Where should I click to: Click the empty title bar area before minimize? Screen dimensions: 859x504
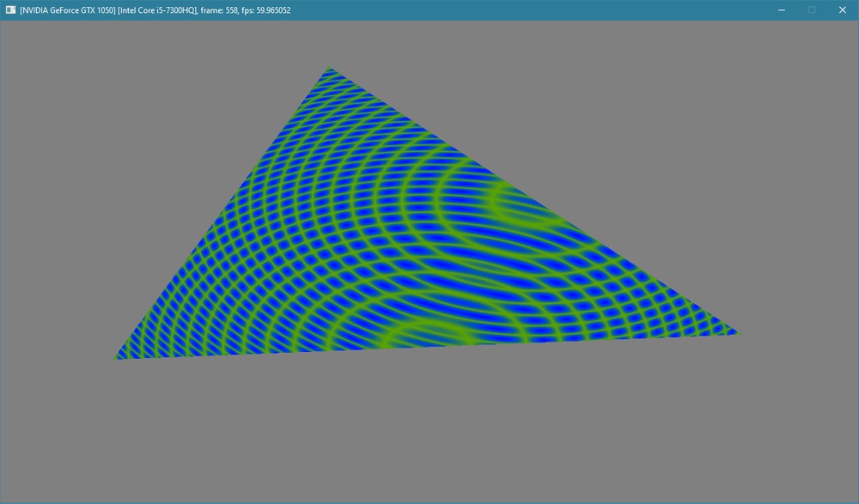(533, 9)
